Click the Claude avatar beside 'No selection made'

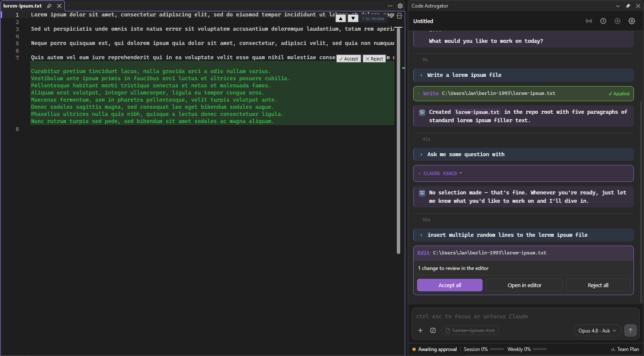click(422, 193)
